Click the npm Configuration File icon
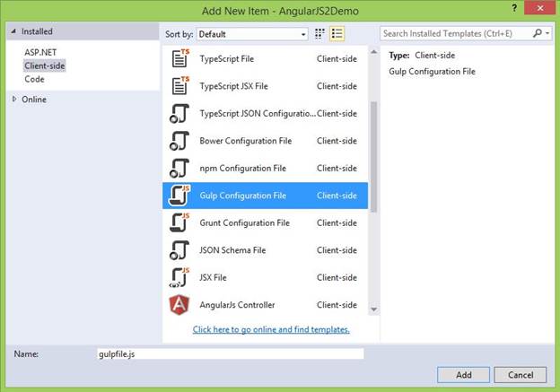This screenshot has height=392, width=560. click(179, 168)
